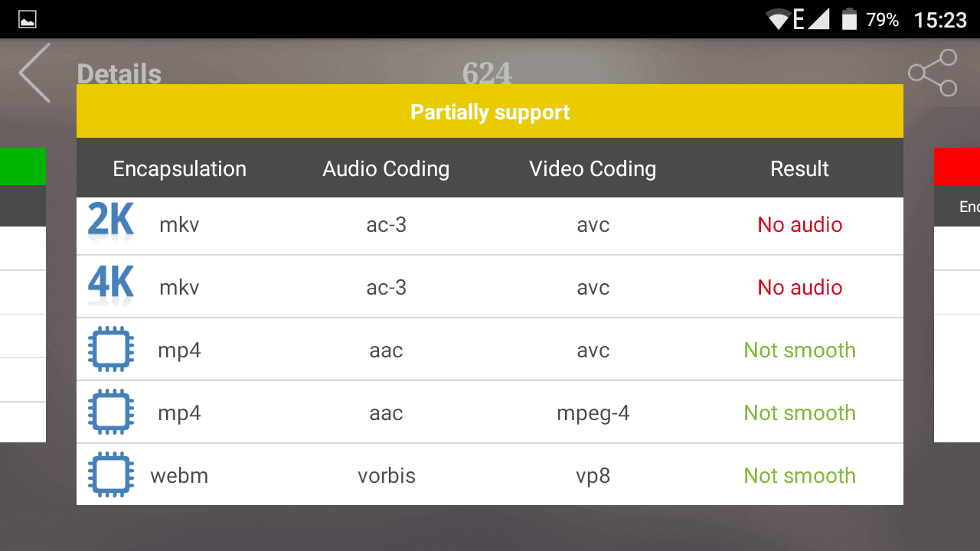Tap the chip icon beside mpeg-4 row
Image resolution: width=980 pixels, height=551 pixels.
[111, 412]
